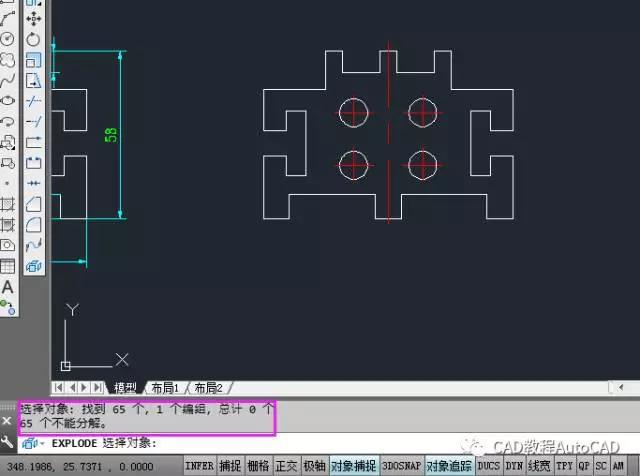Insert a Table with the table tool
Viewport: 640px width, 476px height.
[x=7, y=266]
